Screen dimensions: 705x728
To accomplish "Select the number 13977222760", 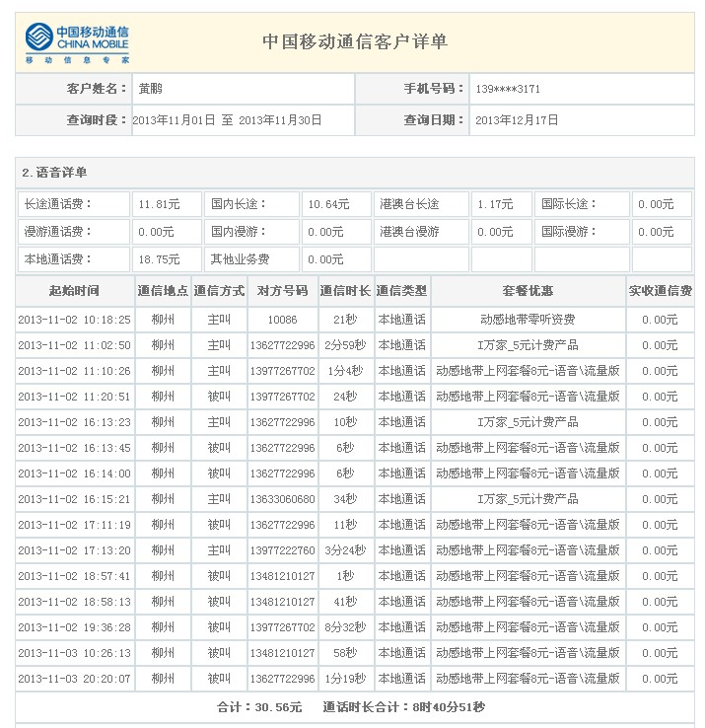I will click(282, 550).
